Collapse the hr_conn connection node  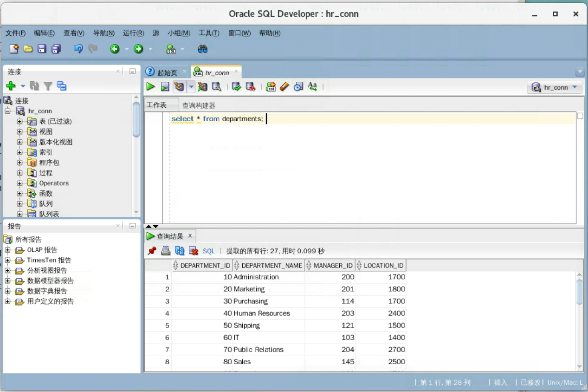(7, 111)
